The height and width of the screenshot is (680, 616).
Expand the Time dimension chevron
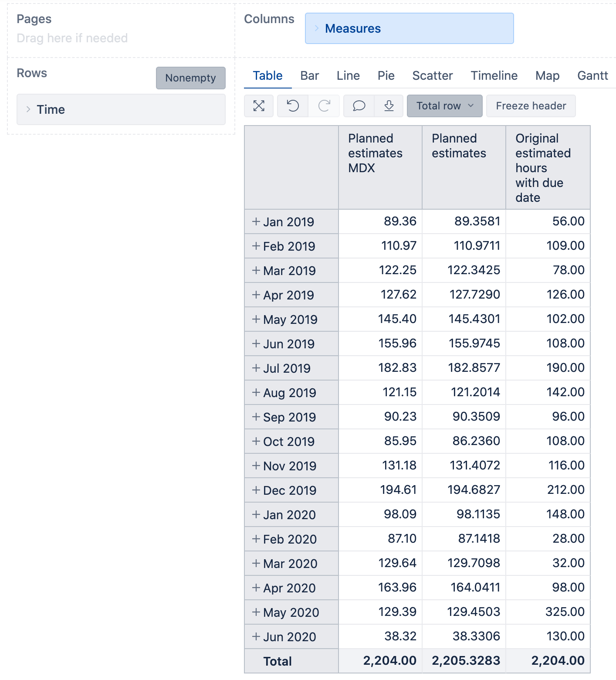pos(28,109)
